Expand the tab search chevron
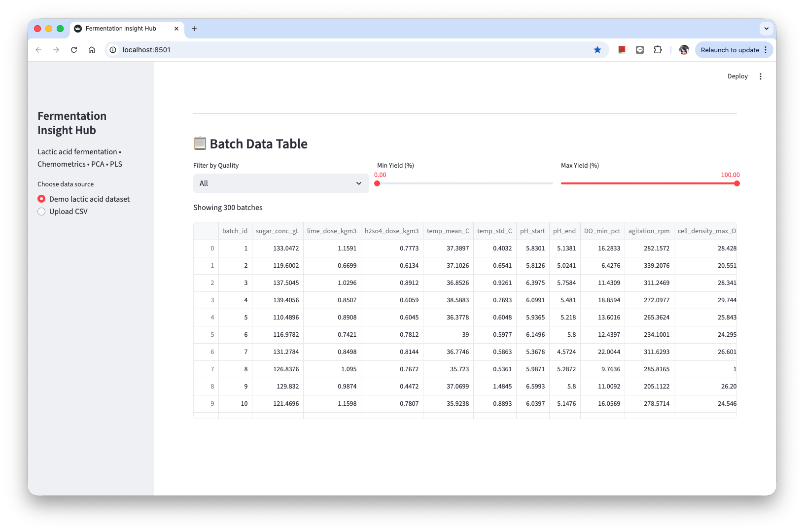 (767, 29)
